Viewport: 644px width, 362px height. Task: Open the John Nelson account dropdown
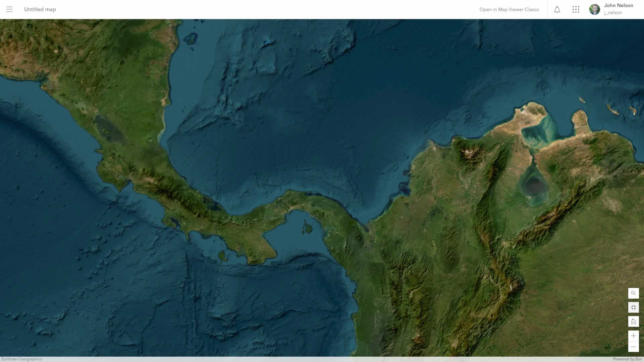(x=618, y=6)
